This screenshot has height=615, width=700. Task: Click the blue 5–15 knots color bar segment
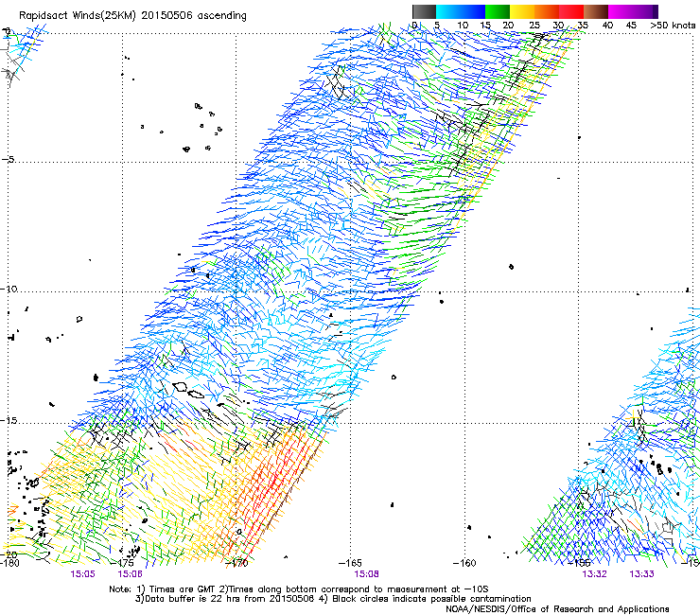tap(461, 11)
